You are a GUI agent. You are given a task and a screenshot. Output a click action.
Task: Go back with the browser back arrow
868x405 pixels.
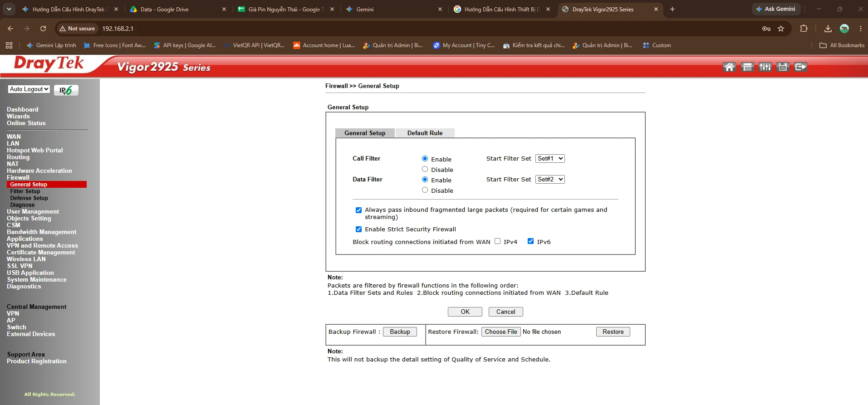point(10,29)
